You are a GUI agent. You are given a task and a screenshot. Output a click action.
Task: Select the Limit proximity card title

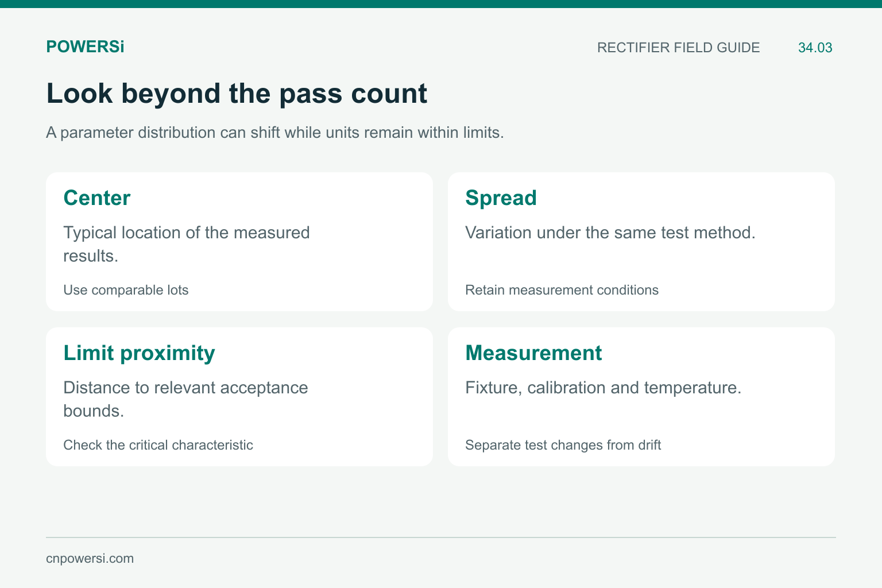click(x=139, y=353)
